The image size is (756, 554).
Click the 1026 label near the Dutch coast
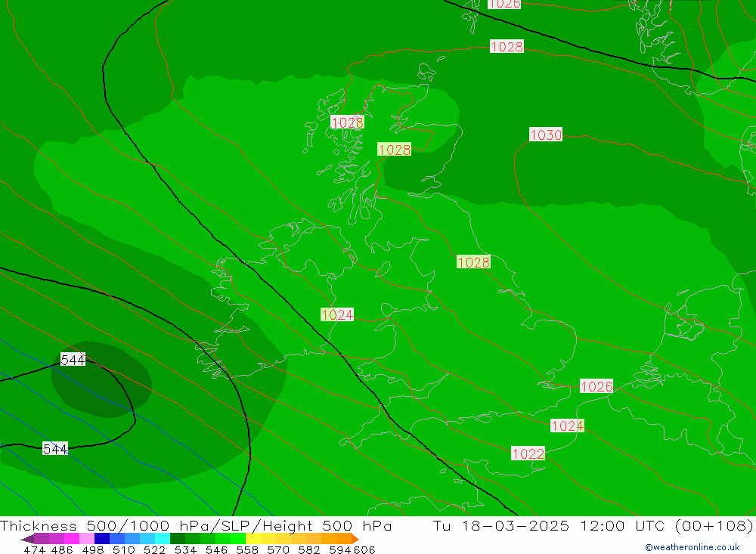(x=596, y=386)
